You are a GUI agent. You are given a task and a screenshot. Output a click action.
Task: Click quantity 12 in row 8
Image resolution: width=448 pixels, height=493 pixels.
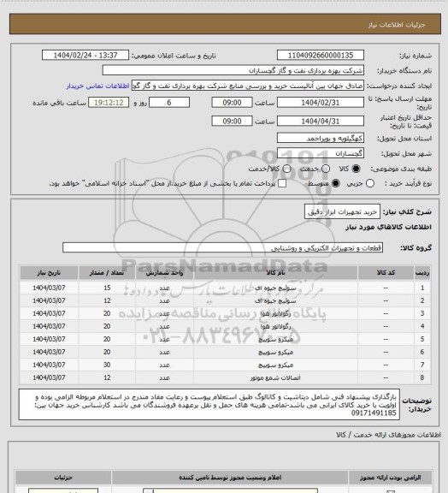[x=107, y=377]
